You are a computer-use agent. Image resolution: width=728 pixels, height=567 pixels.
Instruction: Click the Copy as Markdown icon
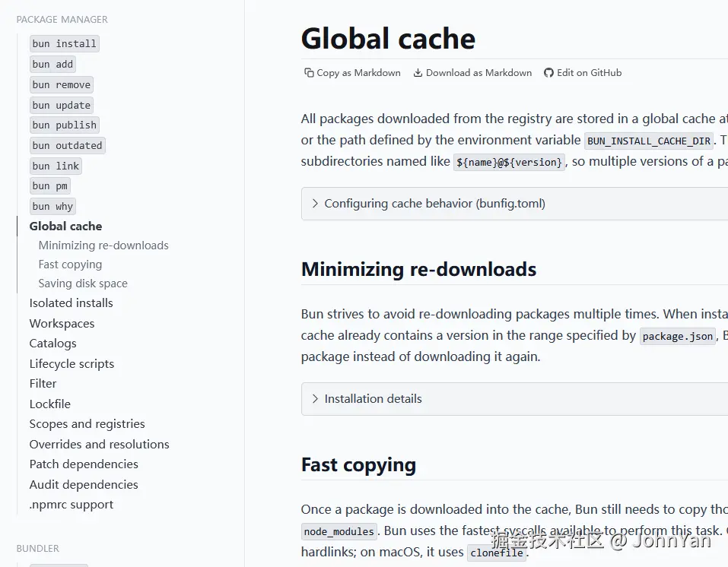pos(309,73)
